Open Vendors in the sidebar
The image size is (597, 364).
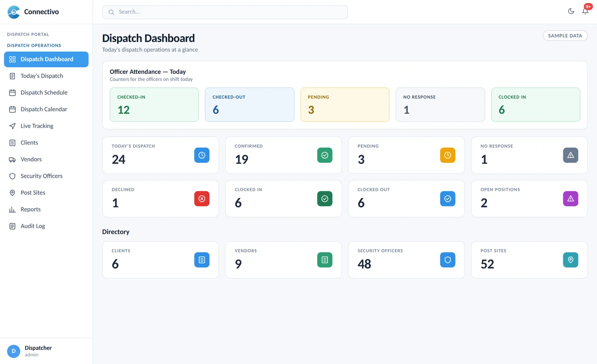(x=46, y=159)
